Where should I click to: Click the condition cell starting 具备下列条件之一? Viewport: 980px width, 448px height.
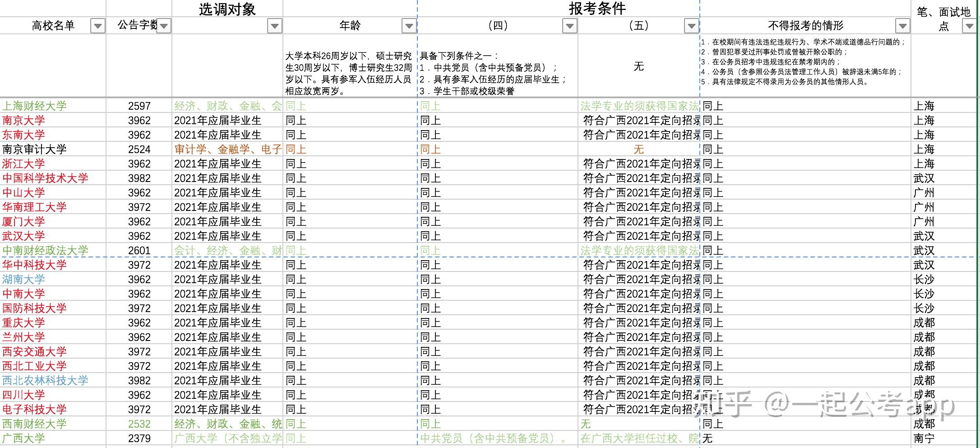click(x=498, y=66)
